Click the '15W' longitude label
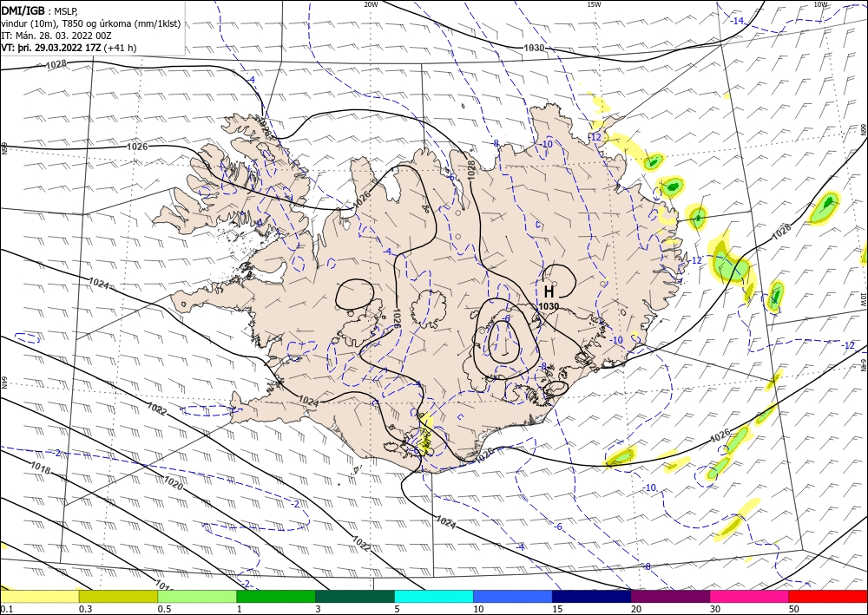The image size is (868, 615). (594, 4)
